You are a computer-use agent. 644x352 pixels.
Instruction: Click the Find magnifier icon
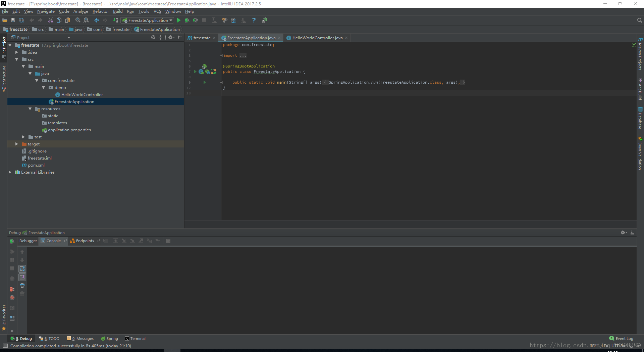point(78,20)
